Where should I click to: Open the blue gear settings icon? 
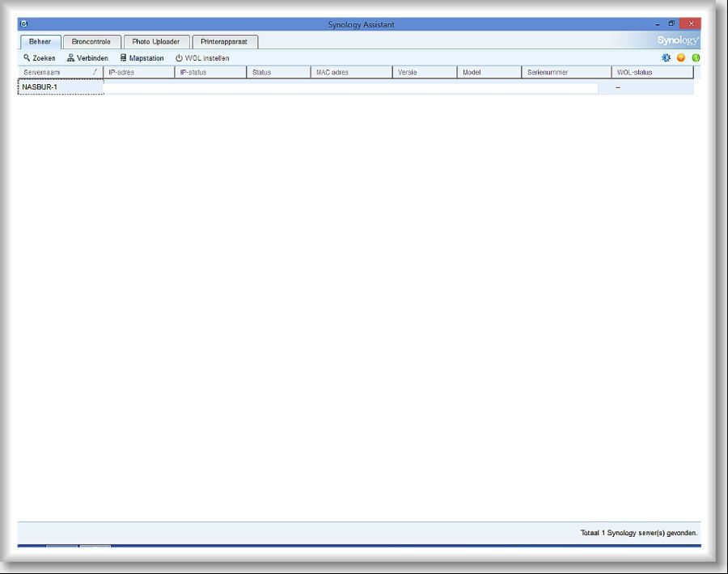coord(667,58)
